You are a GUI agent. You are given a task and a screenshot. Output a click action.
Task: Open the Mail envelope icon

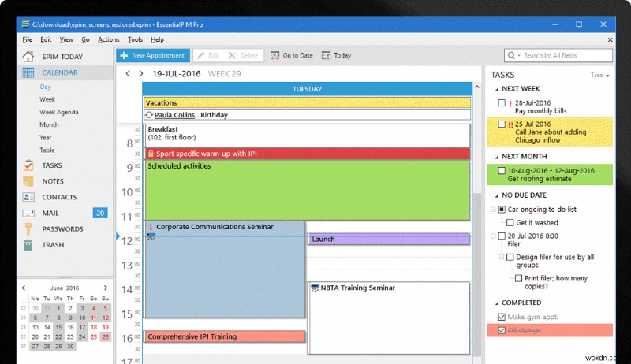click(28, 213)
